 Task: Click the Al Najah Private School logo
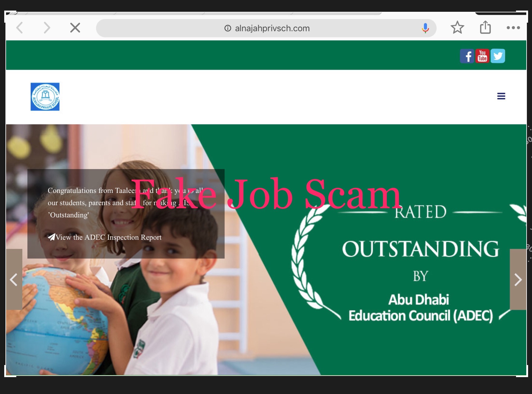click(x=45, y=97)
